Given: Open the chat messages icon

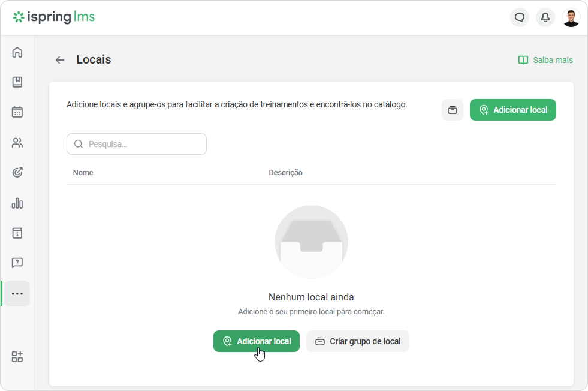Looking at the screenshot, I should (520, 17).
